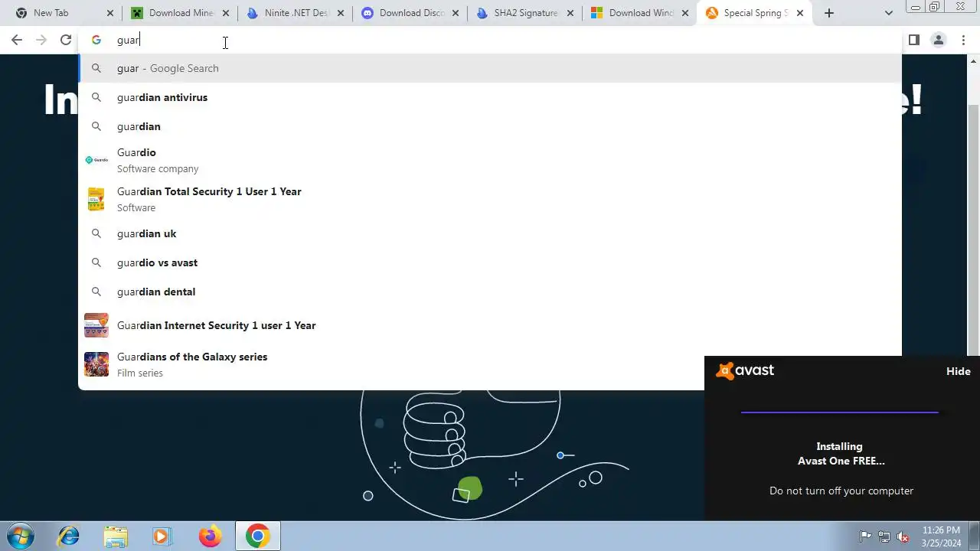This screenshot has height=551, width=980.
Task: Click Hide on the Avast installer
Action: [x=958, y=371]
